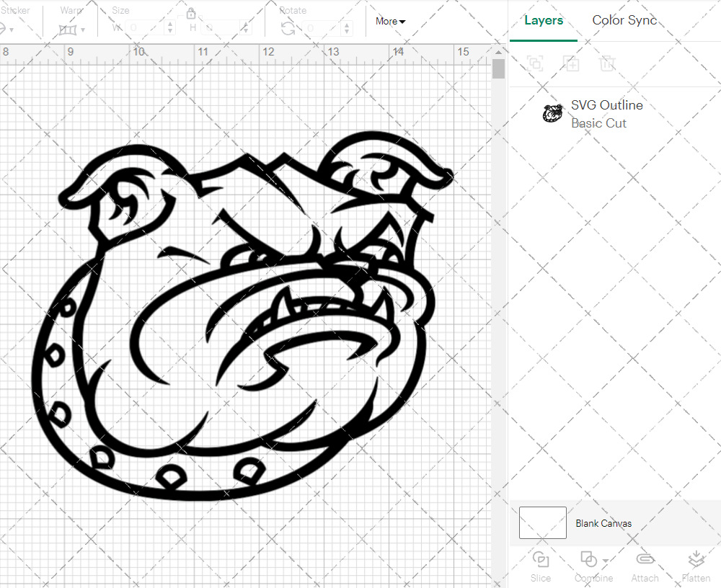Select the Slice tool
The image size is (721, 588).
(x=541, y=566)
